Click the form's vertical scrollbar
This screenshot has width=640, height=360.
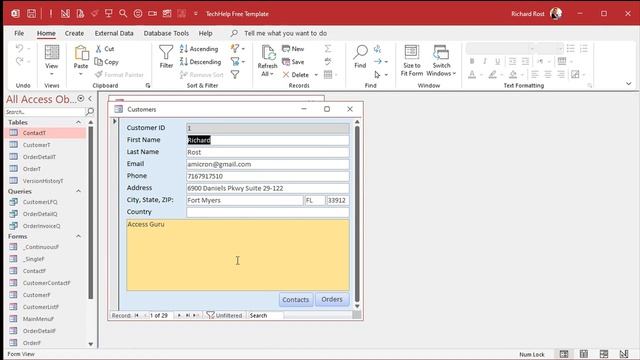357,214
